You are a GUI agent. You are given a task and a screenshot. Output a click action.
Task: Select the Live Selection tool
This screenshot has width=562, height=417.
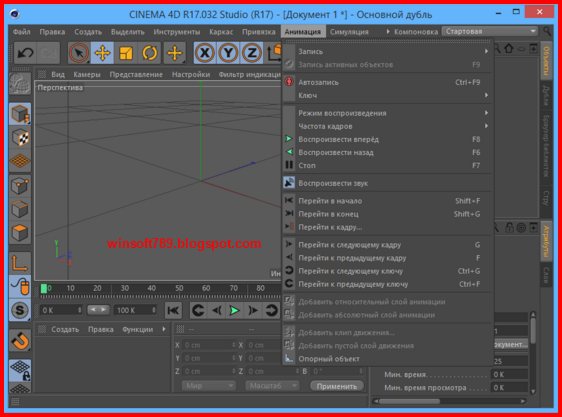79,53
